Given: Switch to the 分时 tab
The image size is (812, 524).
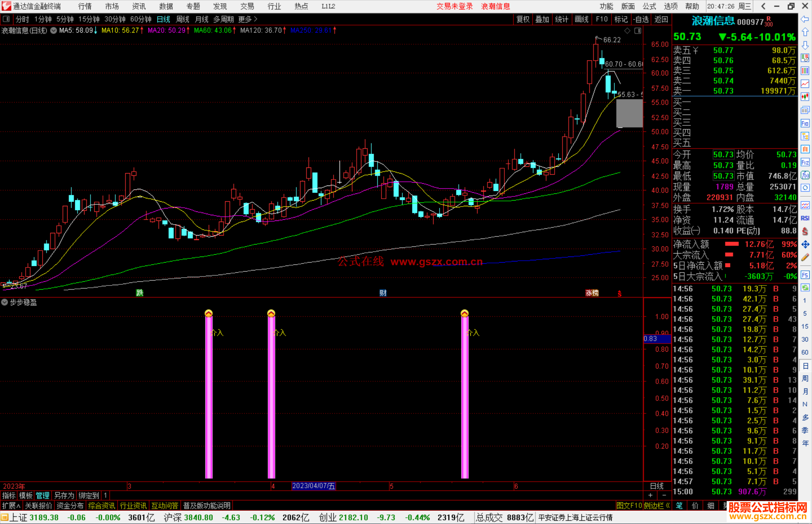Looking at the screenshot, I should (x=22, y=19).
